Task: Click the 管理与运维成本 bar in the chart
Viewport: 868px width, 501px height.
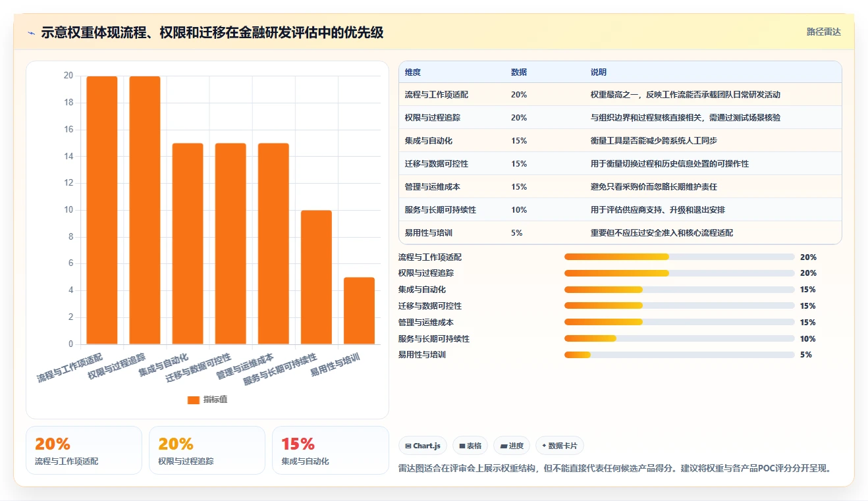Action: [x=273, y=244]
